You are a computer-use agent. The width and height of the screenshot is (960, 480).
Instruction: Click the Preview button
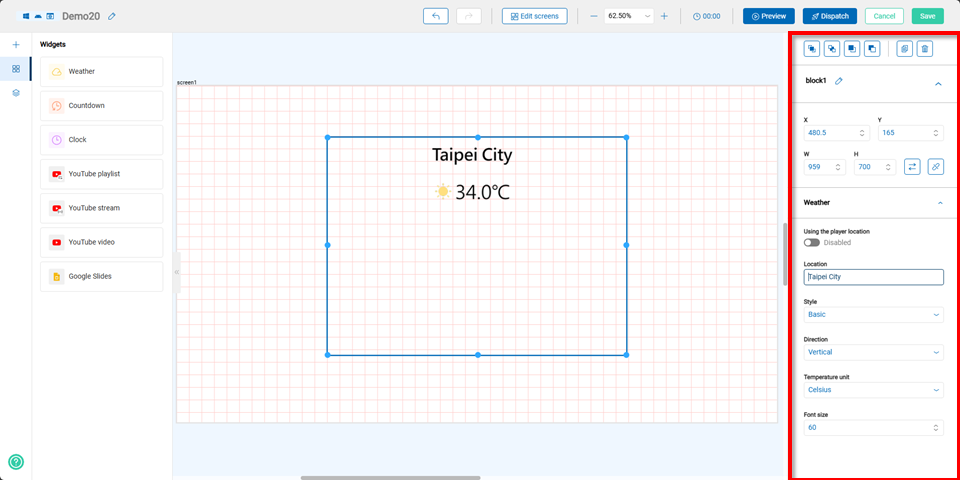pos(768,16)
